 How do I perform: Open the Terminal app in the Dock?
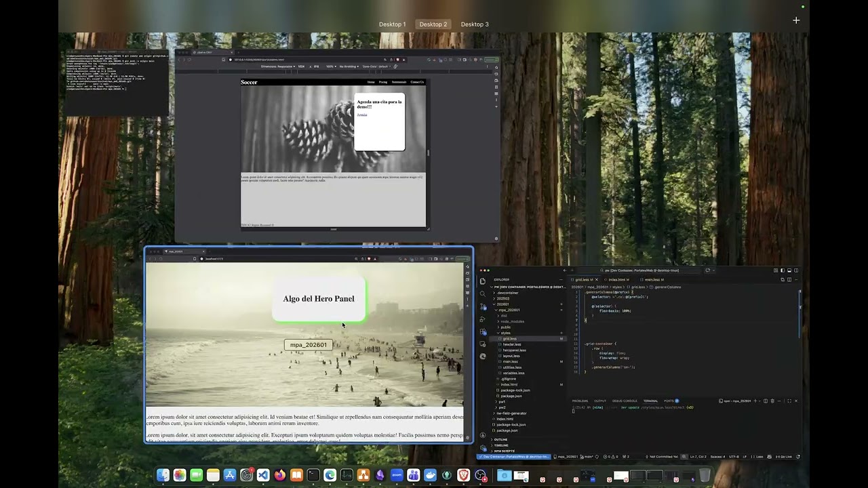coord(313,476)
